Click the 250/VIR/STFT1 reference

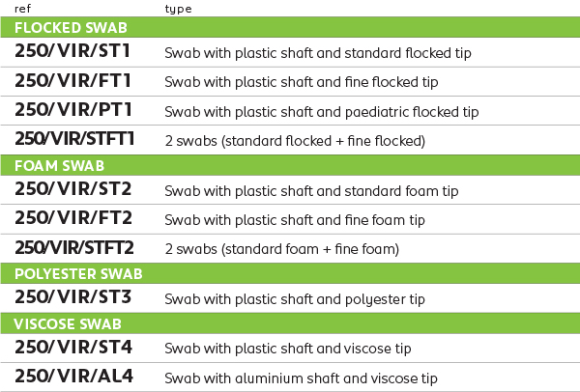74,138
